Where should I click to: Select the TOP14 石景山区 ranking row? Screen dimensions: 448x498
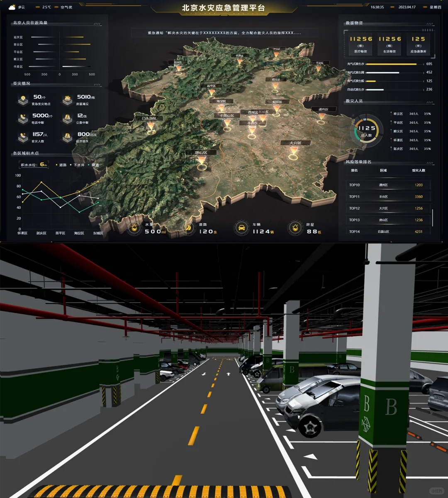coord(388,232)
